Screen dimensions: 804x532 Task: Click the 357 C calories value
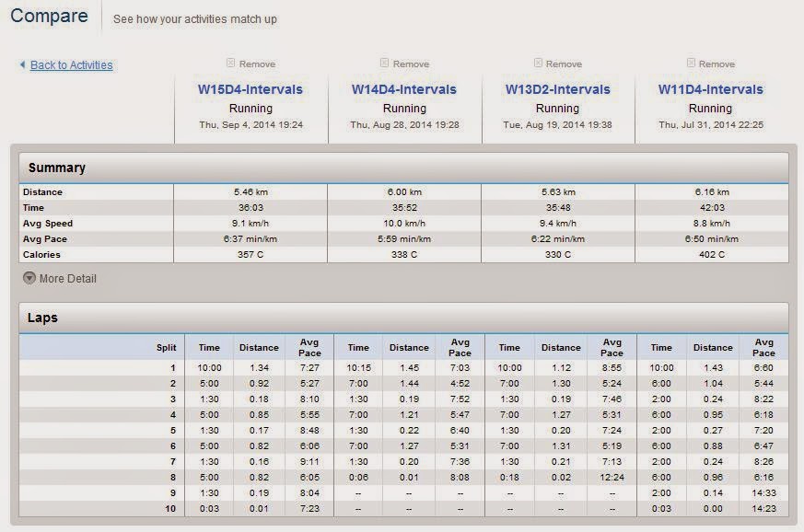pyautogui.click(x=251, y=255)
